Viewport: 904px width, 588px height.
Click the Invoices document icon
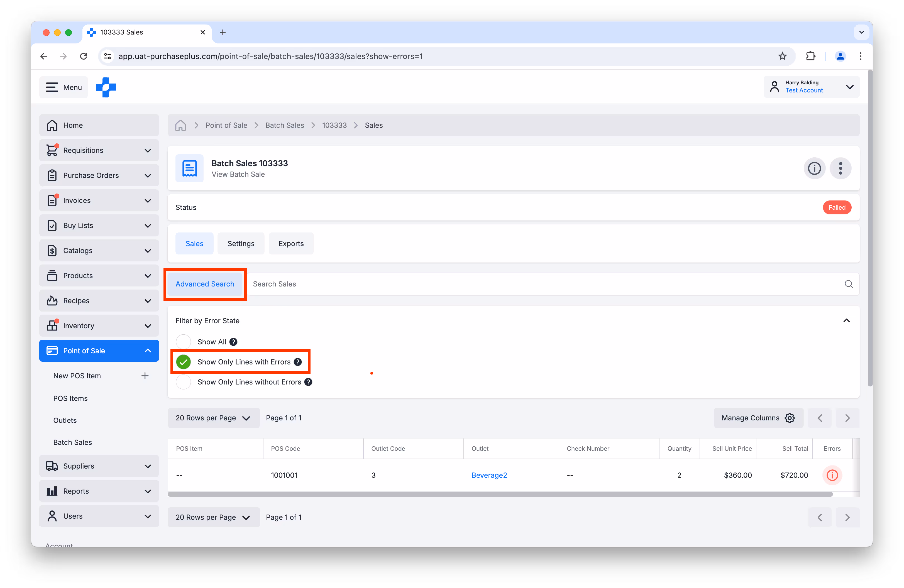click(52, 200)
